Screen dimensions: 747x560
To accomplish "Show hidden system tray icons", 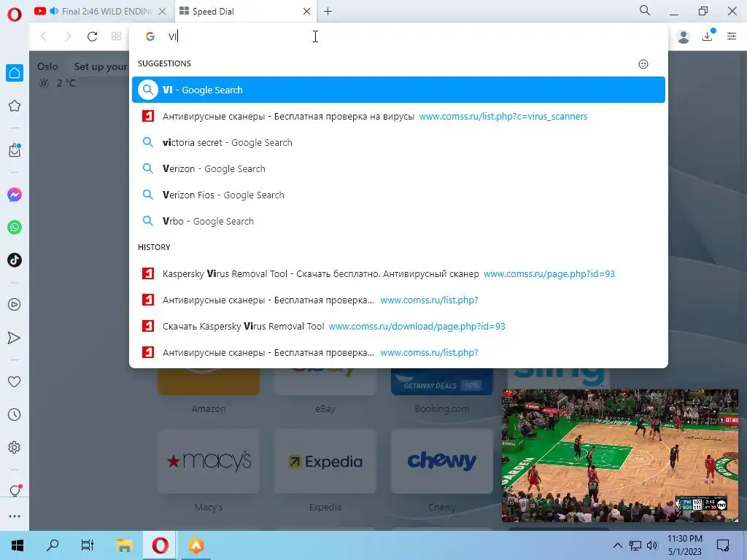I will pos(617,545).
